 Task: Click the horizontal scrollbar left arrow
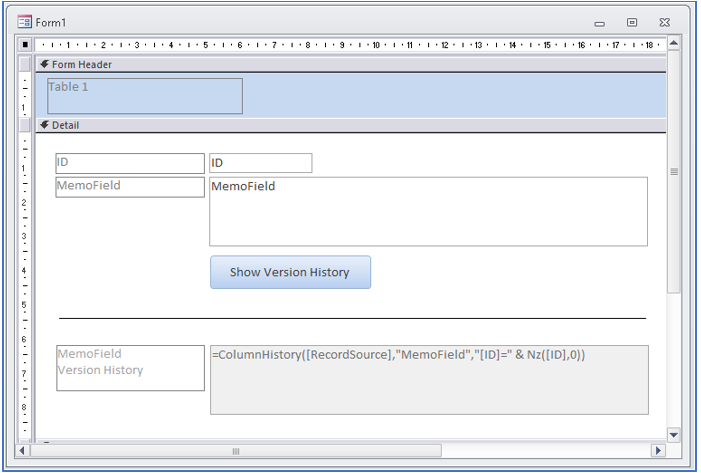[x=21, y=451]
